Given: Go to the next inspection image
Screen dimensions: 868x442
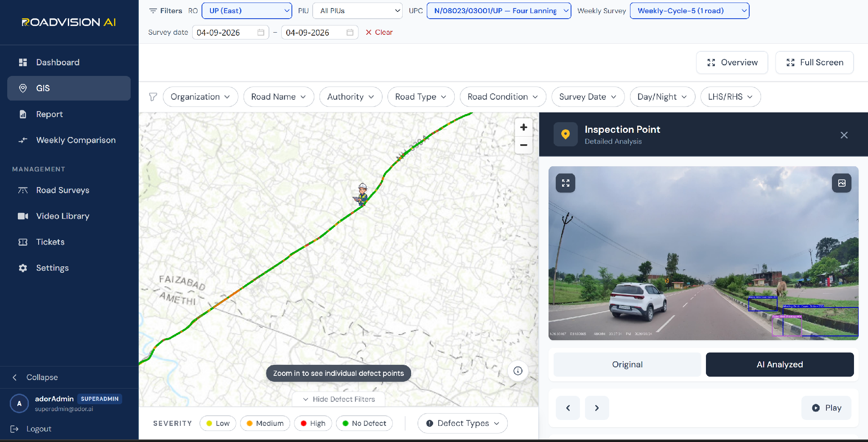Looking at the screenshot, I should click(596, 408).
